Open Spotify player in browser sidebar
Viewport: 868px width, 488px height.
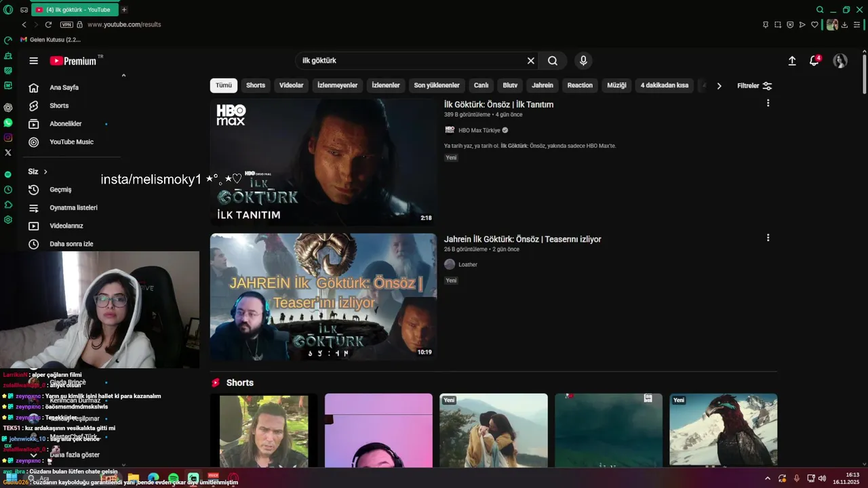8,174
